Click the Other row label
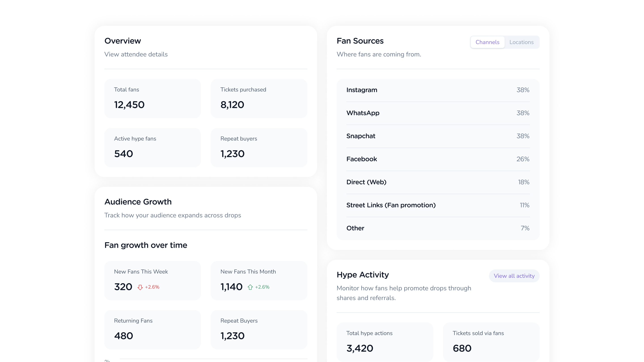 (x=355, y=228)
